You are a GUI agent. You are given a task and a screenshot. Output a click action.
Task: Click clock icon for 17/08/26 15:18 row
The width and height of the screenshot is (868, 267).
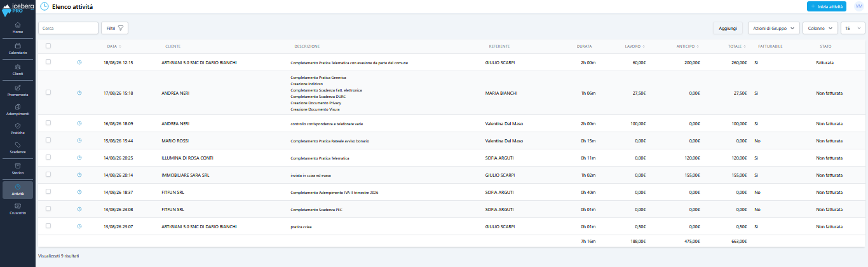(79, 93)
